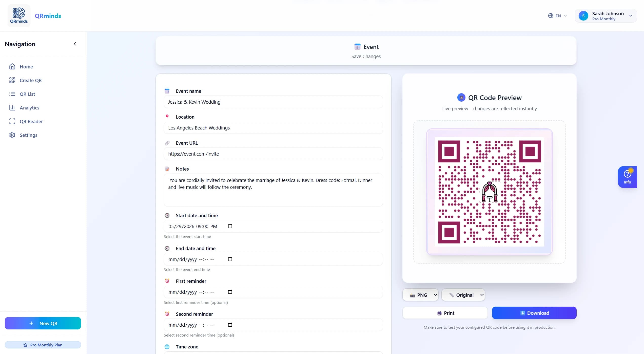644x354 pixels.
Task: Click the QR Reader scan icon
Action: [x=12, y=121]
